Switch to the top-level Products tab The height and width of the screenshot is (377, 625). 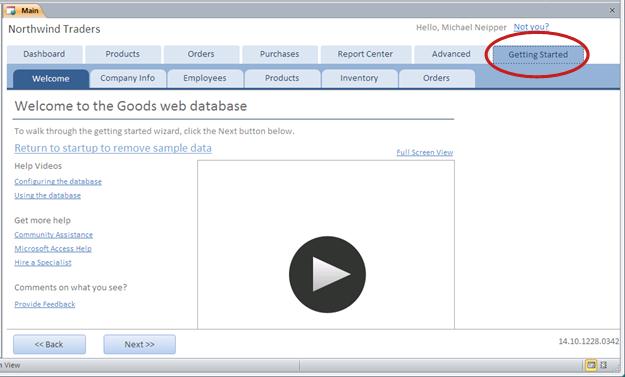123,54
